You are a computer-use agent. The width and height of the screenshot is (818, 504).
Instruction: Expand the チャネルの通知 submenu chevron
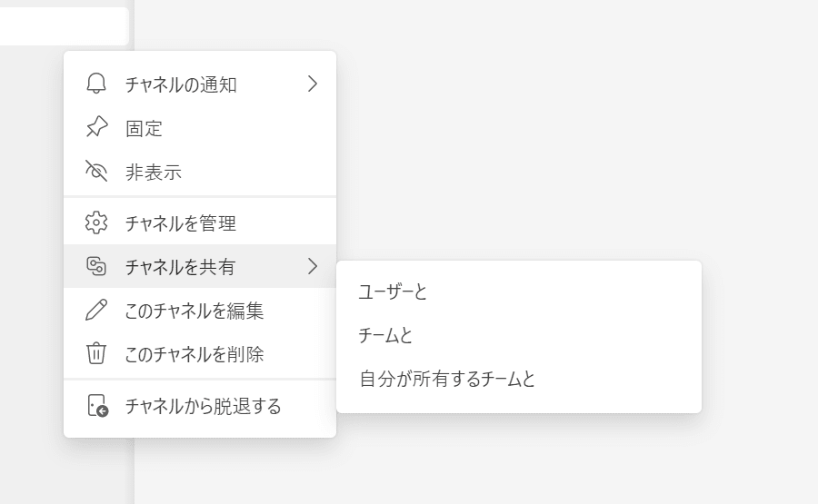point(313,84)
